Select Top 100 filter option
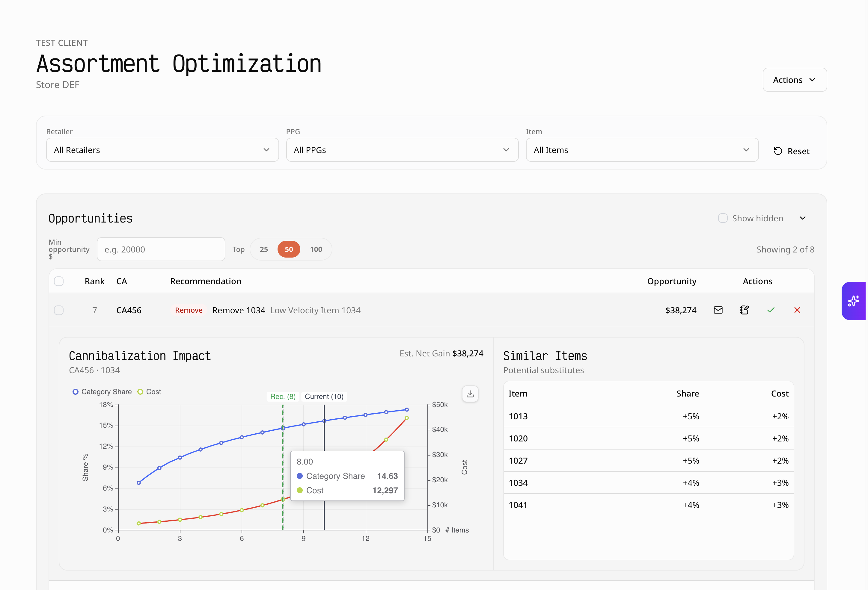 (316, 249)
